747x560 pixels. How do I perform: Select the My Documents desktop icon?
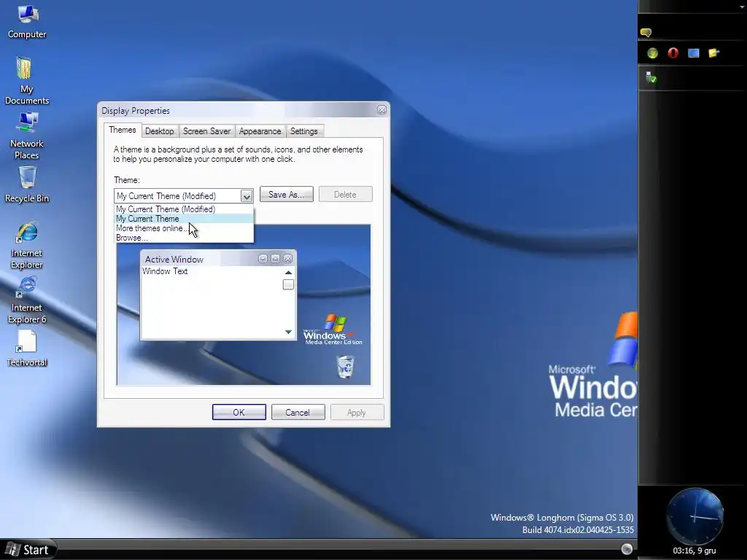27,80
